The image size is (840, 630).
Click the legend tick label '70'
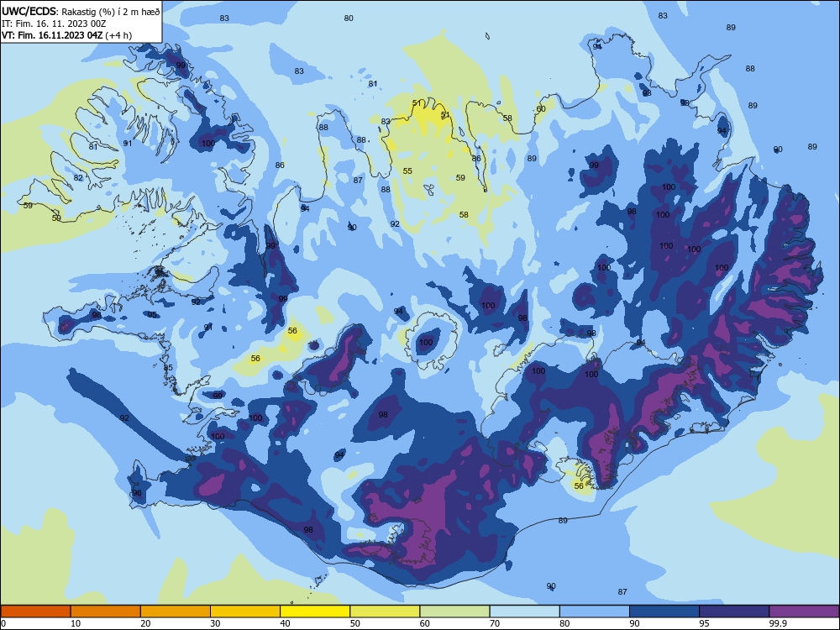(x=495, y=623)
